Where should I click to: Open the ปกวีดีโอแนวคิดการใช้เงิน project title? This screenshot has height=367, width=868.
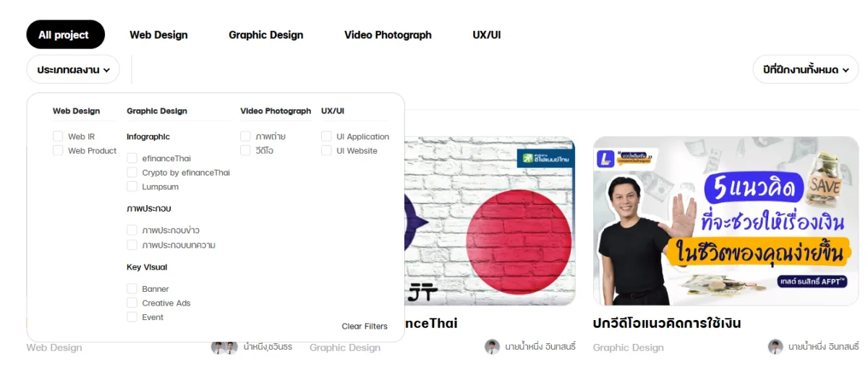[x=667, y=323]
